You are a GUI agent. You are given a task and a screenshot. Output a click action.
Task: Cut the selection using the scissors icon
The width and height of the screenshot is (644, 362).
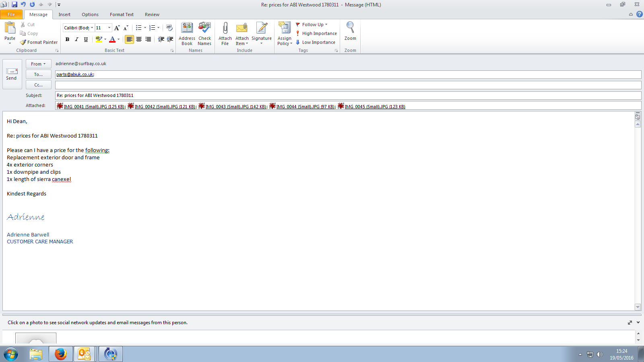pos(27,25)
